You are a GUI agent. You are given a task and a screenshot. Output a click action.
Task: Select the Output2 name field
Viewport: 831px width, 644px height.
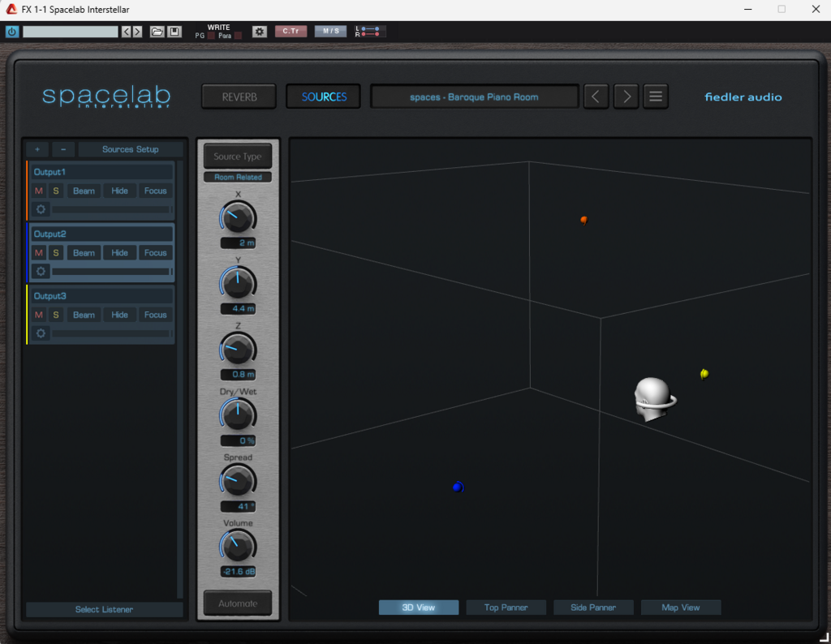click(103, 234)
